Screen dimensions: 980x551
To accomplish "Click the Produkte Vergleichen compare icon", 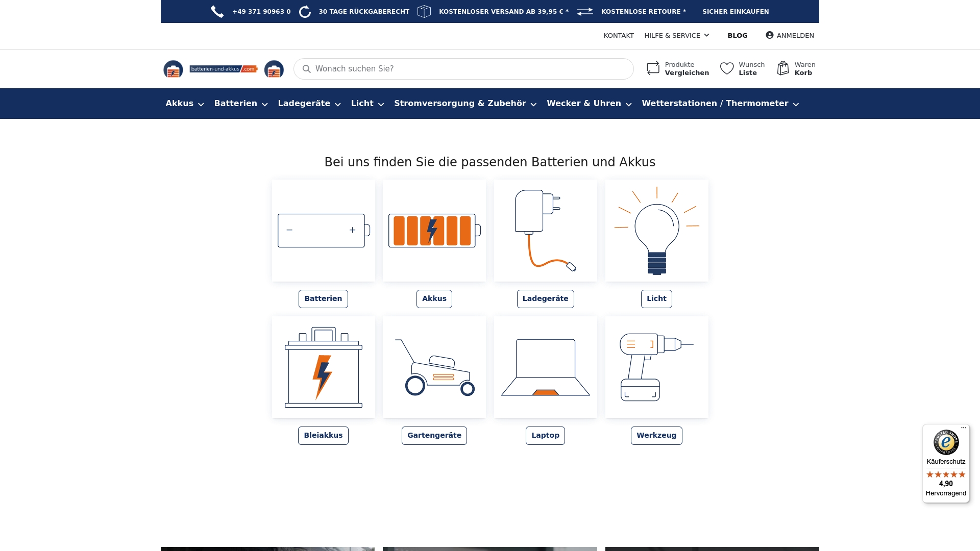I will pos(653,68).
